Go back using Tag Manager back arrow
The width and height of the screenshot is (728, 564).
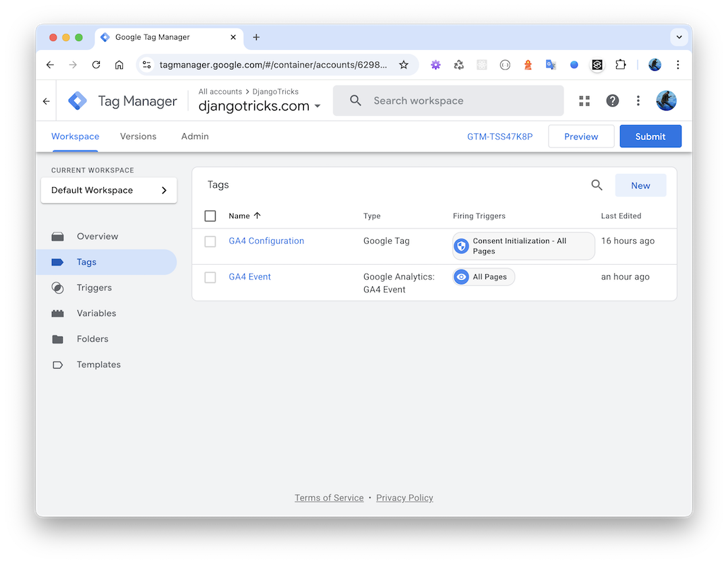pyautogui.click(x=46, y=100)
